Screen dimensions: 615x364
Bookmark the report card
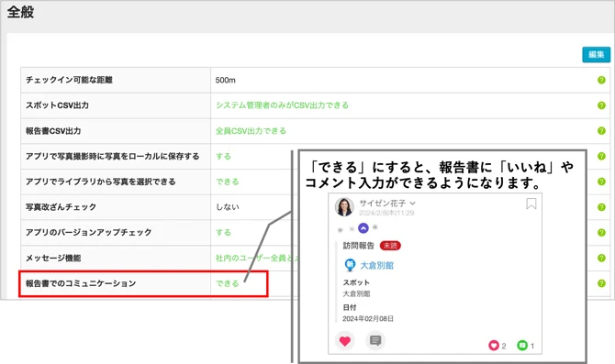click(531, 204)
